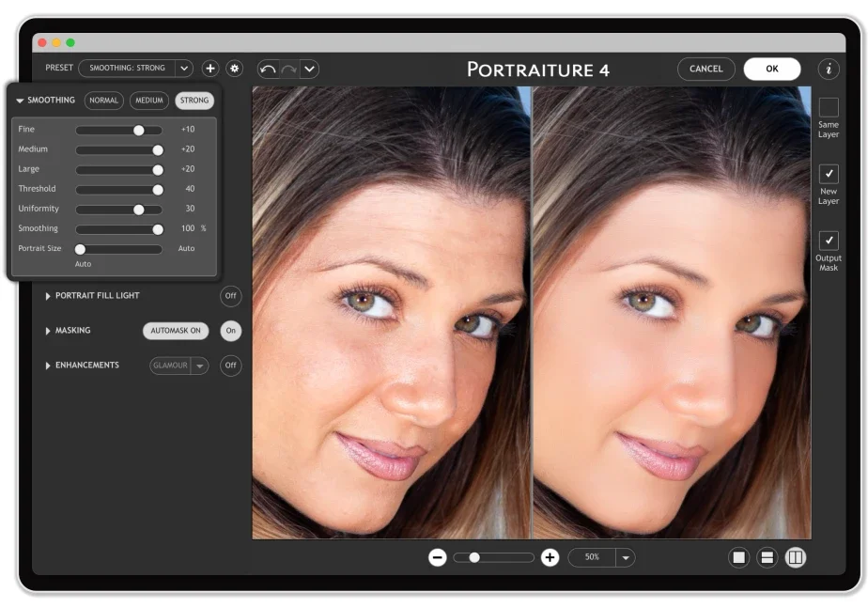The image size is (868, 608).
Task: Switch to single preview view icon
Action: tap(738, 557)
